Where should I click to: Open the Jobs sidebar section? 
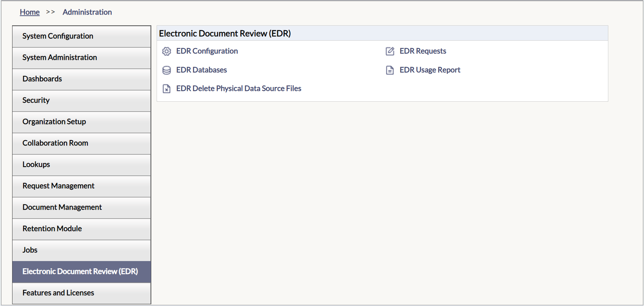click(82, 250)
